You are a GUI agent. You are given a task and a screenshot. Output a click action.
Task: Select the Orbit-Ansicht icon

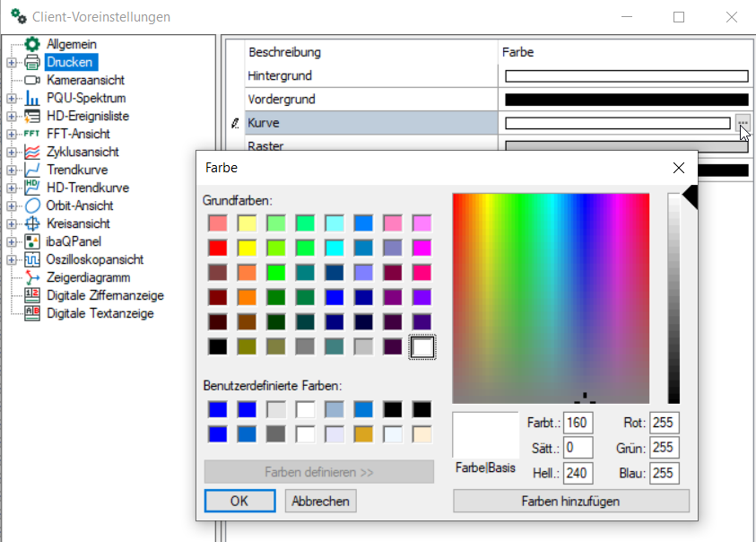tap(32, 205)
